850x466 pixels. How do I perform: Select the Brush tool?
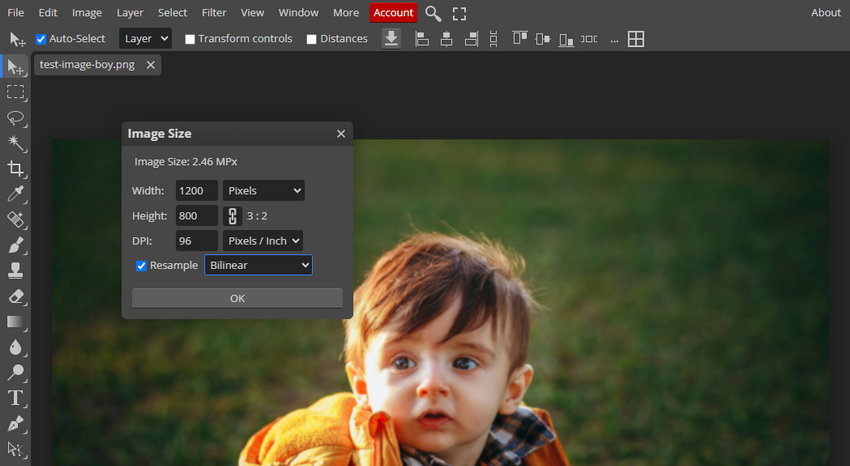point(15,245)
